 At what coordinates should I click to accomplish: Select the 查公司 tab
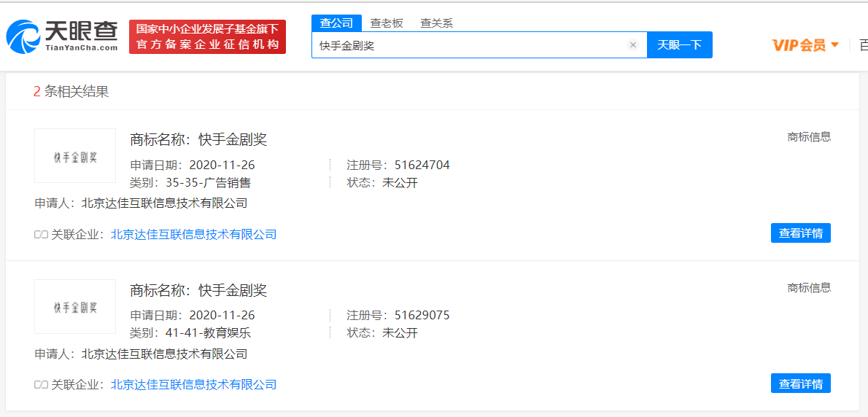coord(336,23)
